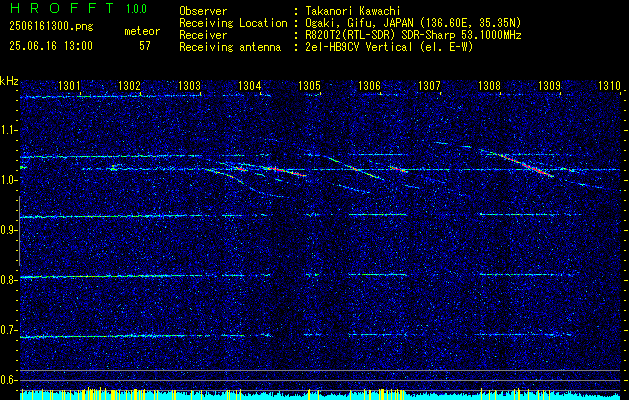This screenshot has height=400, width=629.
Task: Click the 1308 time marker
Action: (x=489, y=85)
